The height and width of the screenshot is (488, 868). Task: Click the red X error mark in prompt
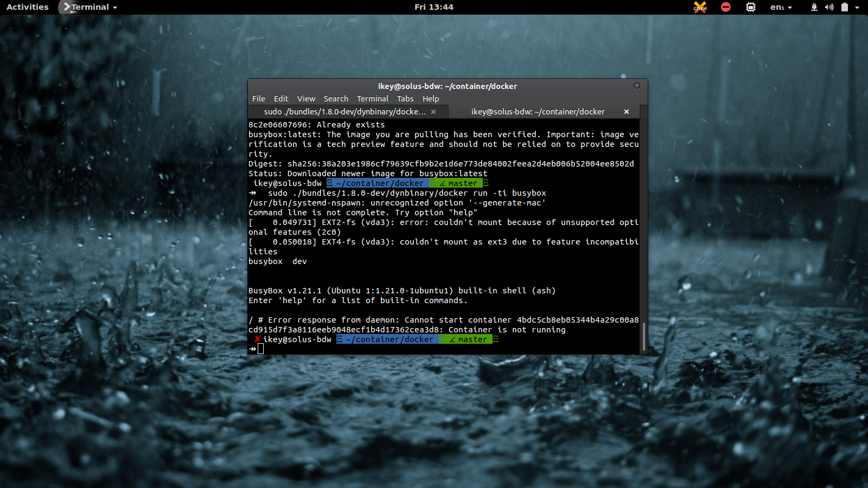point(257,339)
